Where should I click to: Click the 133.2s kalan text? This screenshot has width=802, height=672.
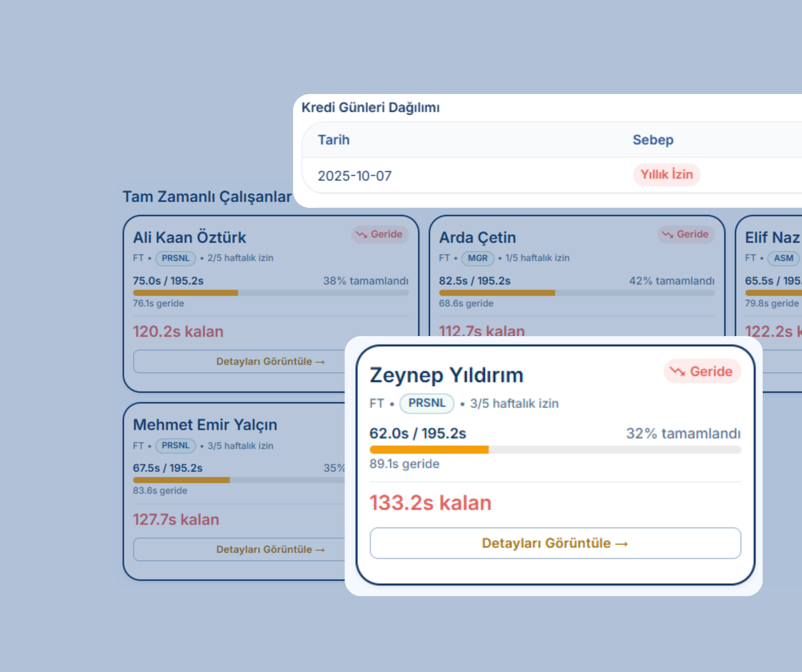430,503
